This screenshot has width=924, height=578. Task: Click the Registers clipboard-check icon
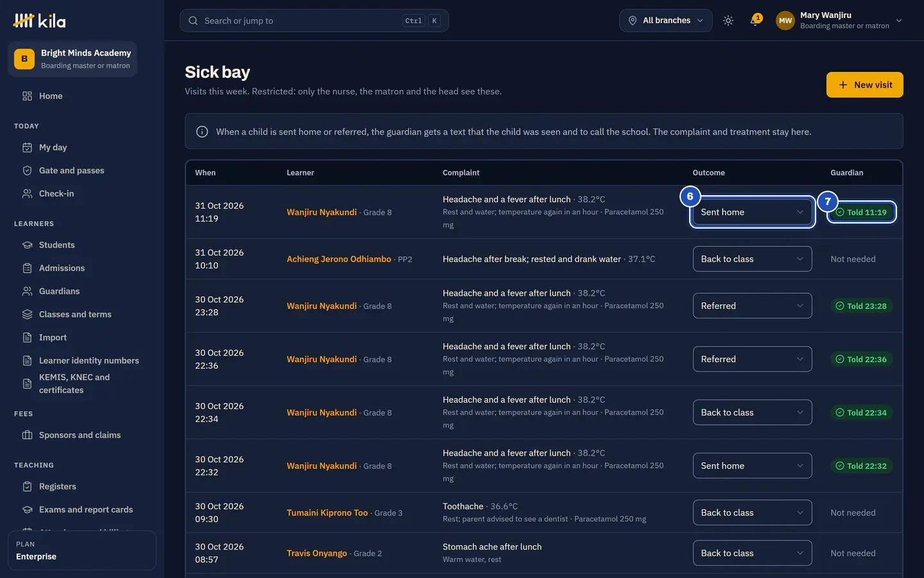tap(27, 486)
